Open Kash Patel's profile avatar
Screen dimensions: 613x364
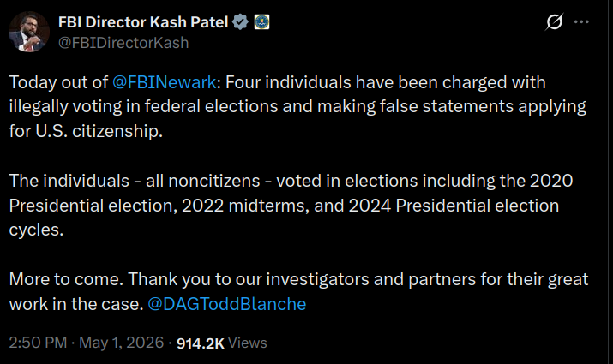click(29, 32)
